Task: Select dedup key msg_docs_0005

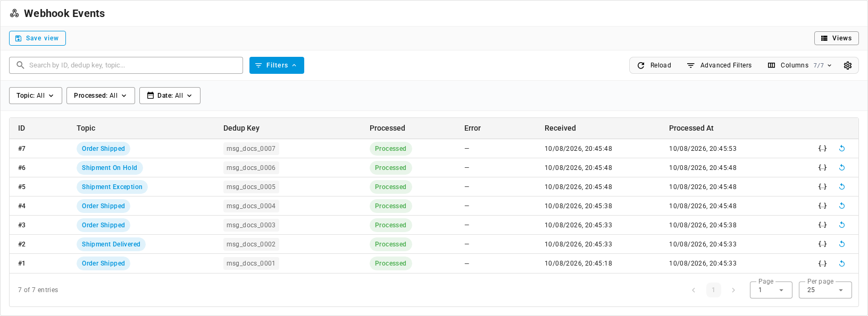Action: click(251, 187)
